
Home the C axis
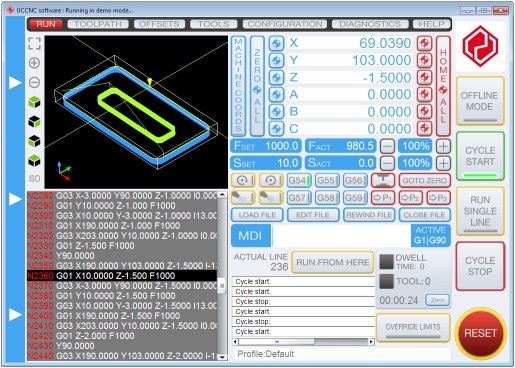(x=424, y=128)
